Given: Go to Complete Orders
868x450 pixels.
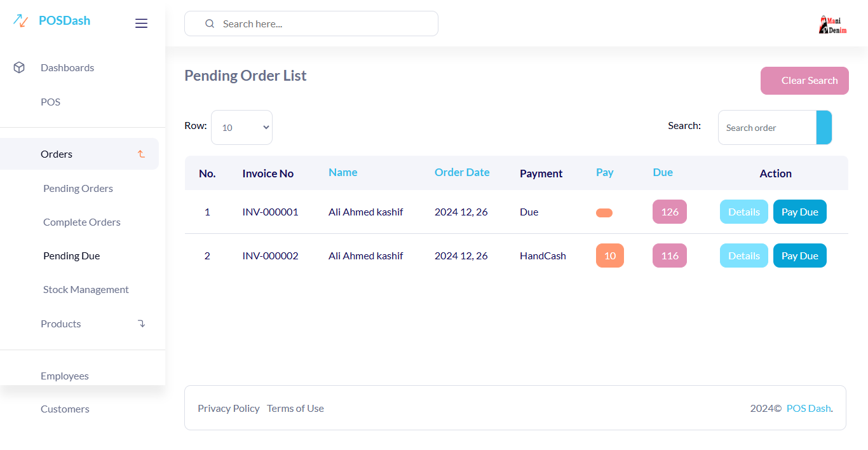Looking at the screenshot, I should pyautogui.click(x=82, y=222).
